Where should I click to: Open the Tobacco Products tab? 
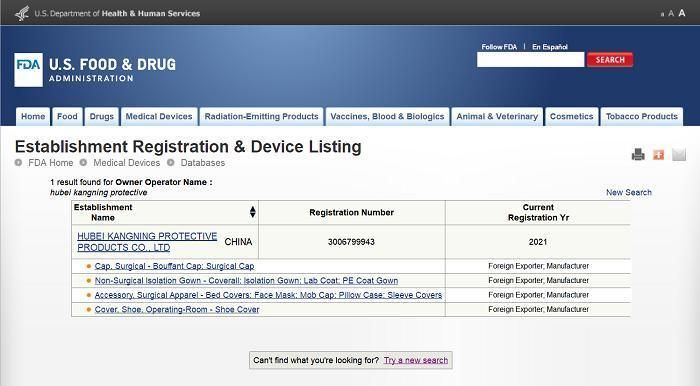[x=642, y=116]
